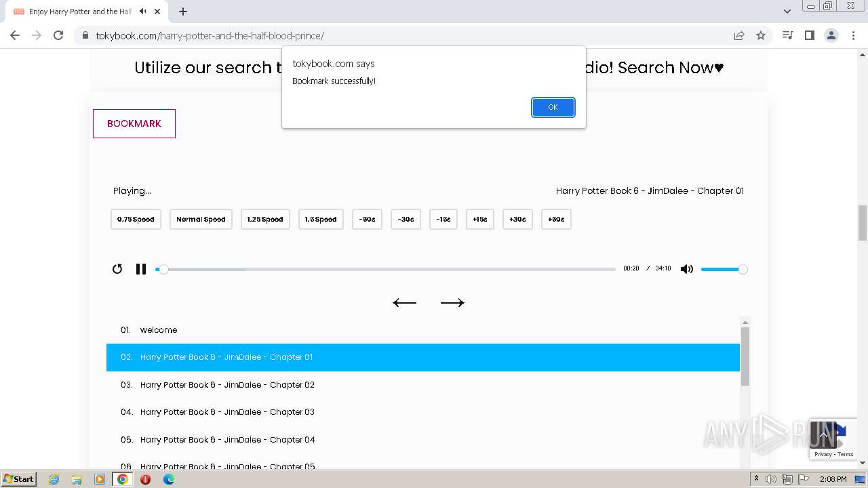Click Chrome icon in taskbar
The height and width of the screenshot is (488, 868).
point(123,479)
